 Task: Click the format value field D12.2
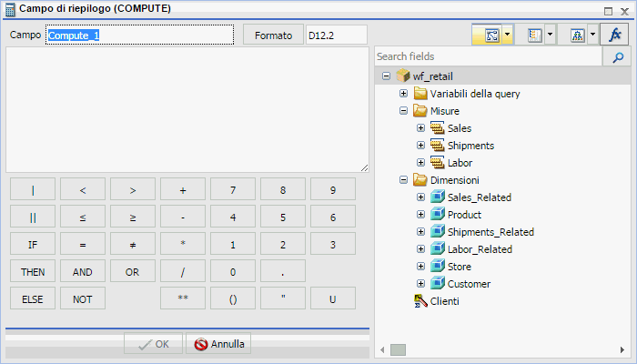(337, 35)
